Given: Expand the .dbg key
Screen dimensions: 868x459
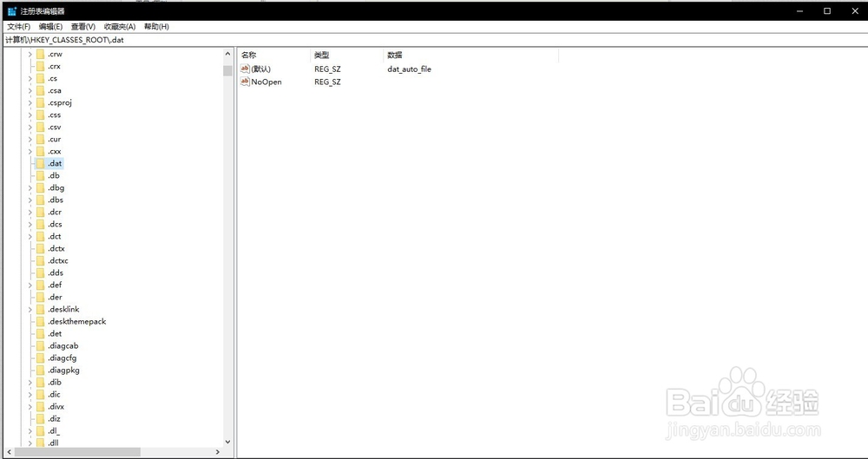Looking at the screenshot, I should pyautogui.click(x=30, y=188).
